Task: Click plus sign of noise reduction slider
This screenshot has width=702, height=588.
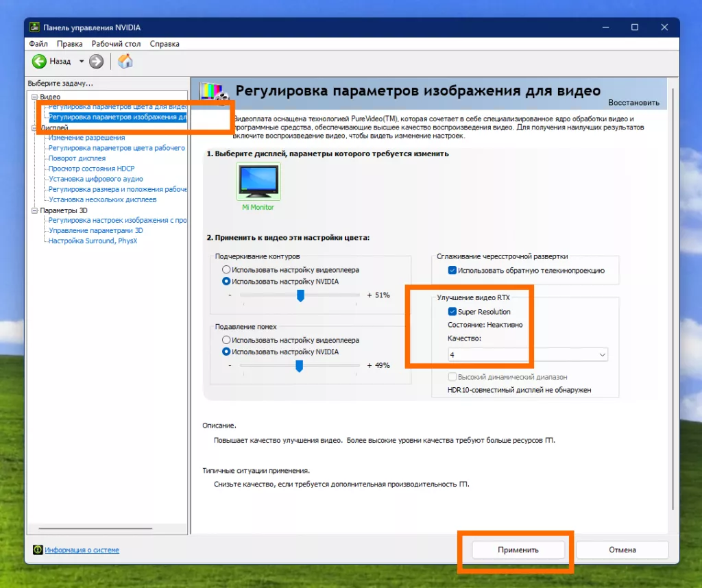Action: pyautogui.click(x=370, y=365)
